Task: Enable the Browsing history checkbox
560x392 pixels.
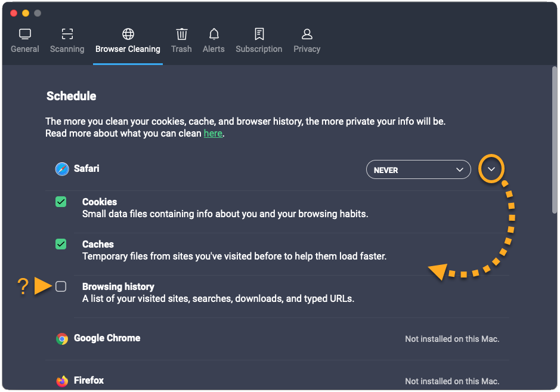Action: point(61,287)
